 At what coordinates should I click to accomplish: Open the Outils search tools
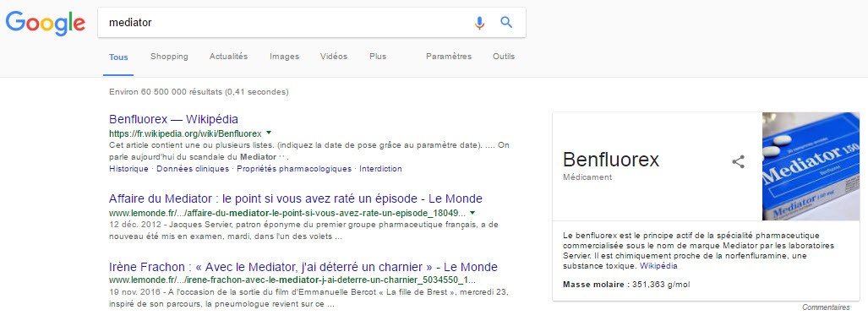tap(504, 57)
